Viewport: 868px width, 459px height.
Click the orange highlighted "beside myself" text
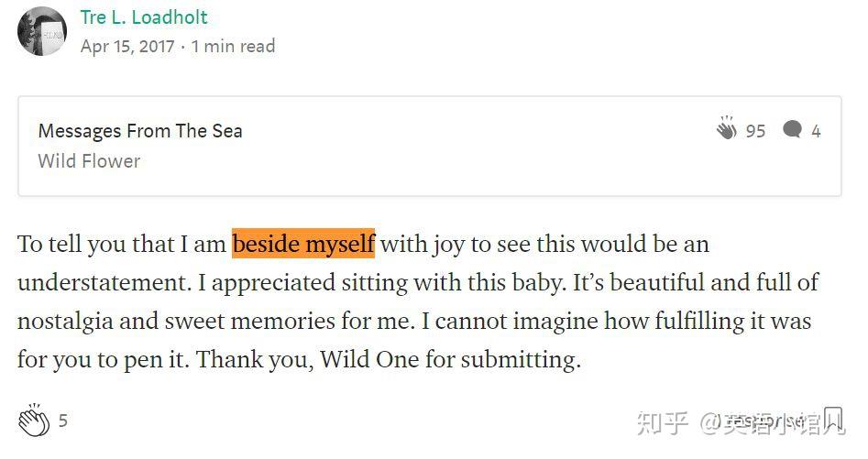pyautogui.click(x=303, y=245)
